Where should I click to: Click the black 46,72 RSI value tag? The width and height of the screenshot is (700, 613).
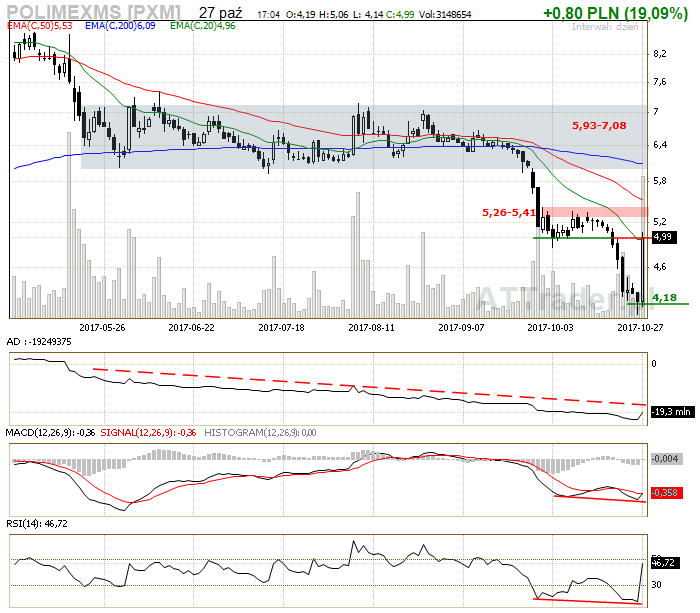point(665,563)
